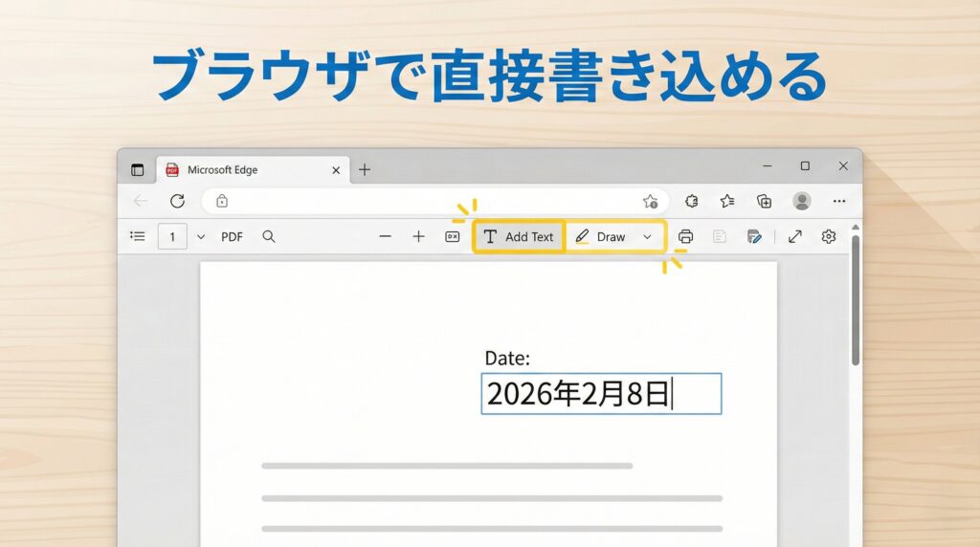Screen dimensions: 980x547
Task: Search the PDF with the magnifier icon
Action: [269, 237]
